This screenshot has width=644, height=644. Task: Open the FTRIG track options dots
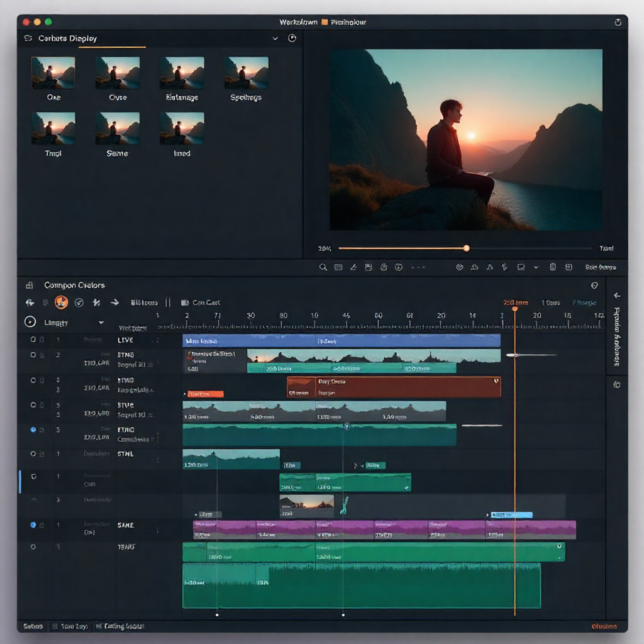click(157, 437)
